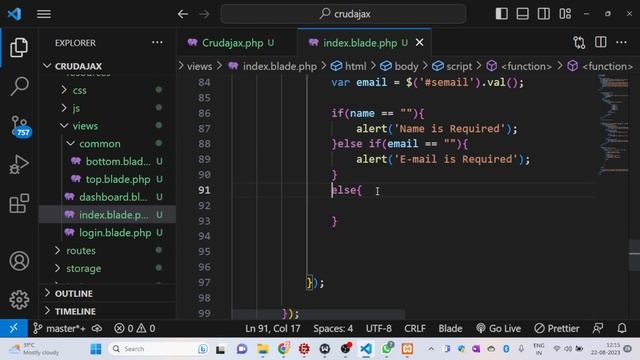Expand the TIMELINE section
The height and width of the screenshot is (360, 640).
point(107,311)
